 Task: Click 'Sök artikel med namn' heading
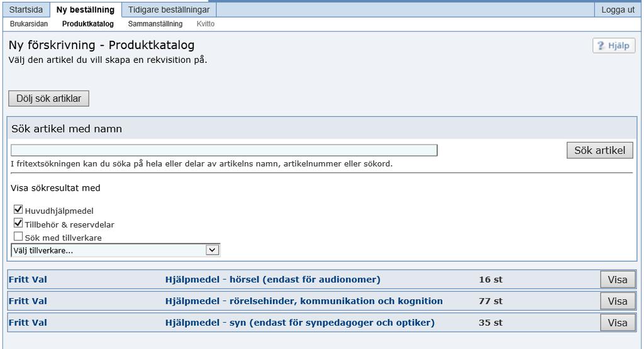pos(67,129)
